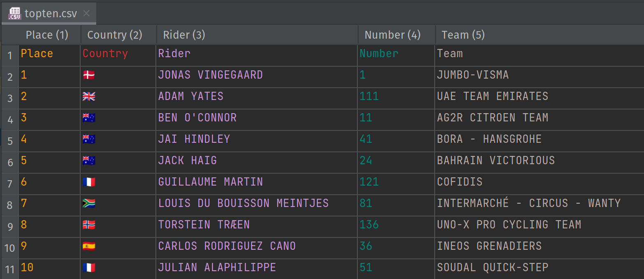Click the South African flag for Louis Meintjes
Viewport: 644px width, 279px height.
pos(89,203)
